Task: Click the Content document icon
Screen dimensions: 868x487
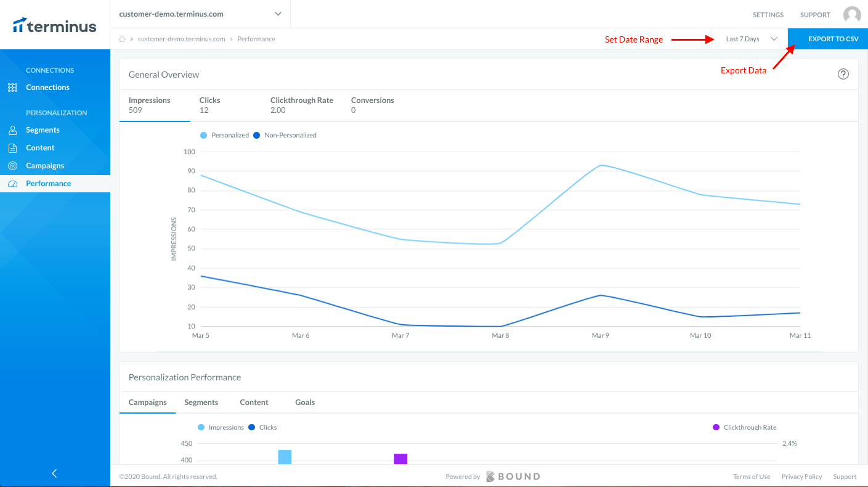Action: (12, 148)
